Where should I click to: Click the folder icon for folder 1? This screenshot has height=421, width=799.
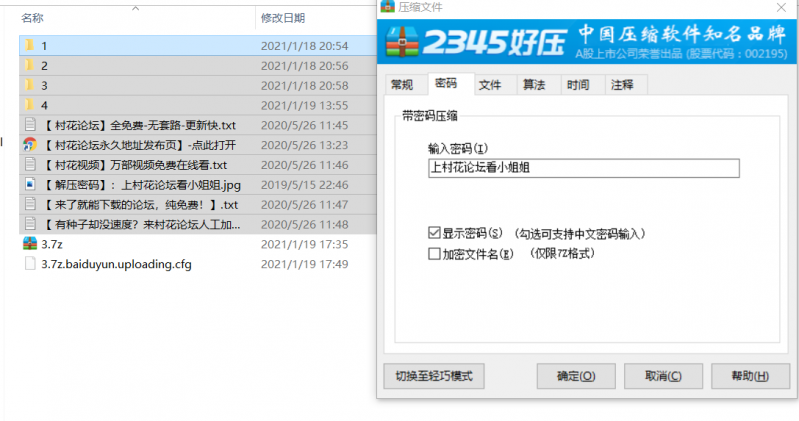(30, 46)
